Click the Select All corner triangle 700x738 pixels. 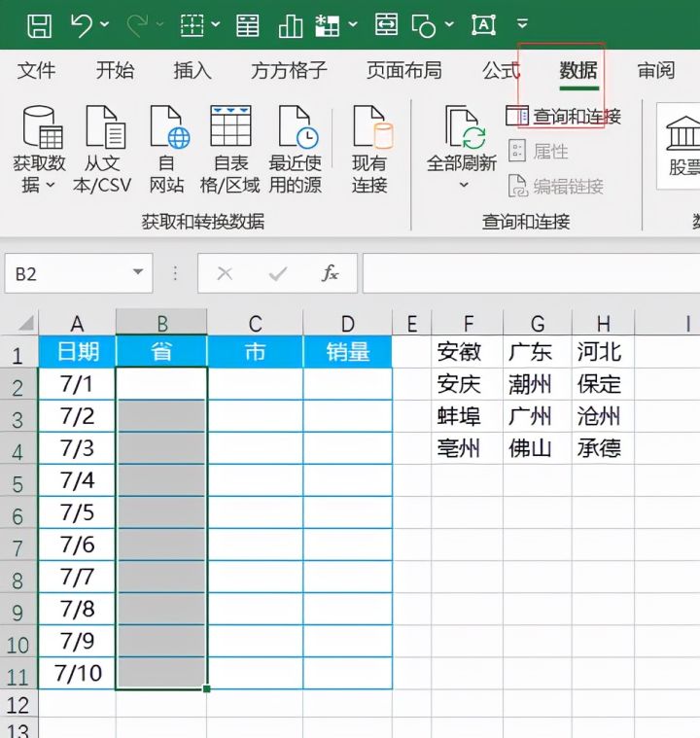[x=26, y=323]
